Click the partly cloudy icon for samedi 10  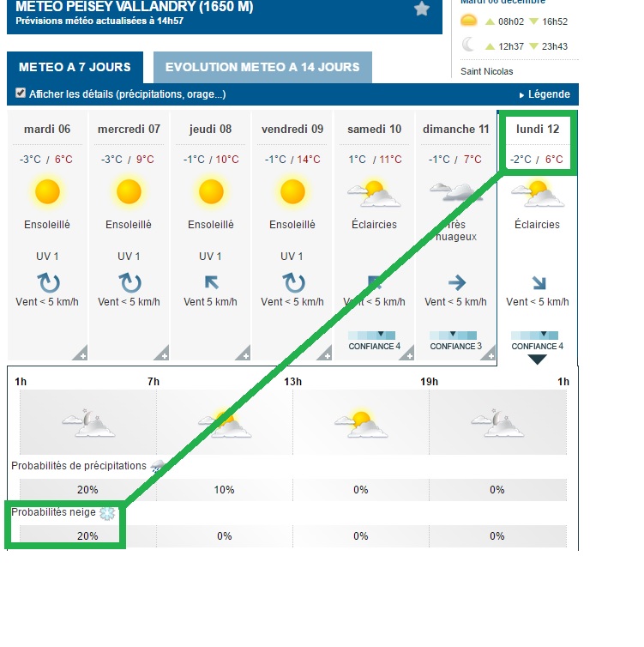click(x=374, y=193)
